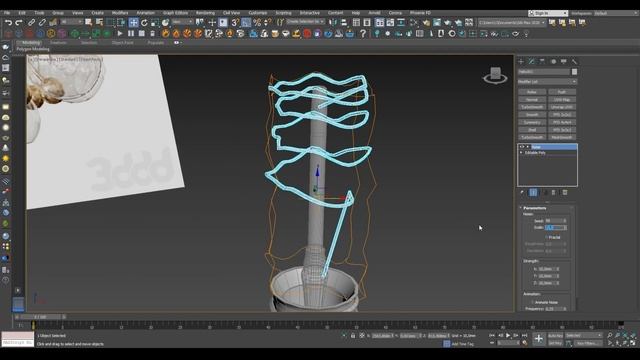
Task: Open Configure Modifier Sets
Action: pos(565,192)
